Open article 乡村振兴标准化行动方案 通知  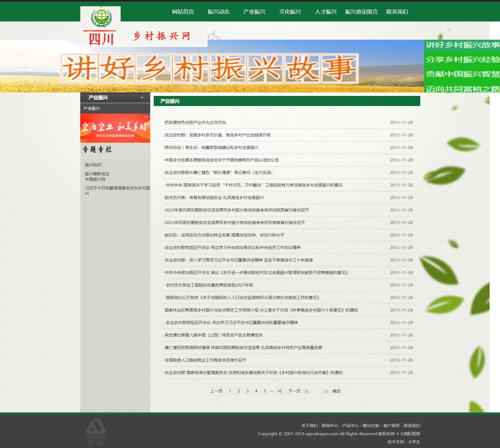pos(253,373)
